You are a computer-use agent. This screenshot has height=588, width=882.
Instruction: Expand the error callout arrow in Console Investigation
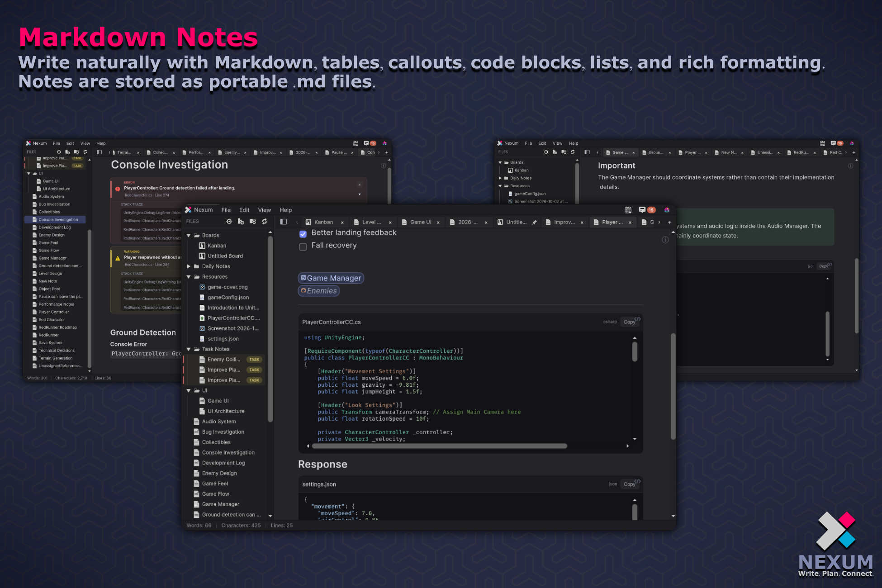tap(360, 194)
